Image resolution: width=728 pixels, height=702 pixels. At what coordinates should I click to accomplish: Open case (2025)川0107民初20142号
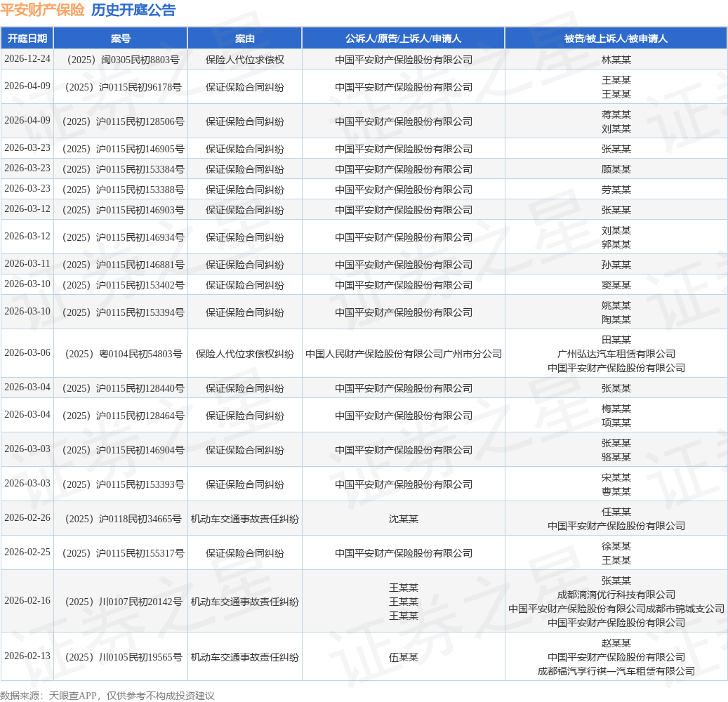pos(121,602)
